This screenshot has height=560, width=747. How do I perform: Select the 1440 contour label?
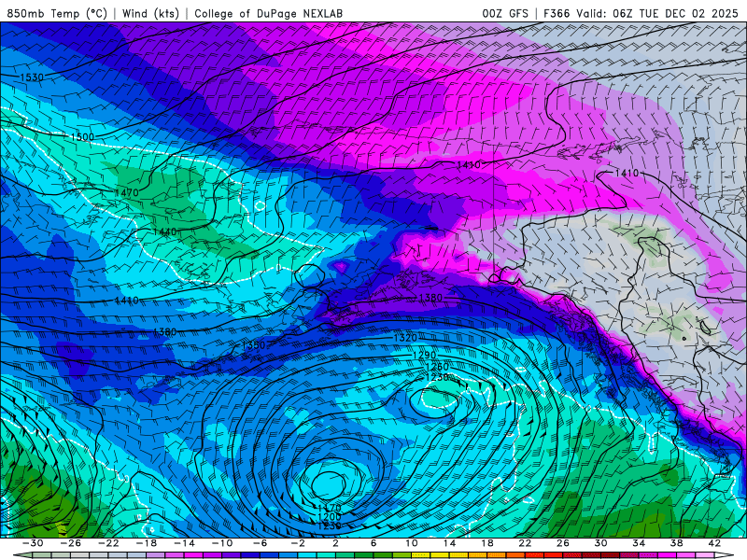tap(165, 231)
